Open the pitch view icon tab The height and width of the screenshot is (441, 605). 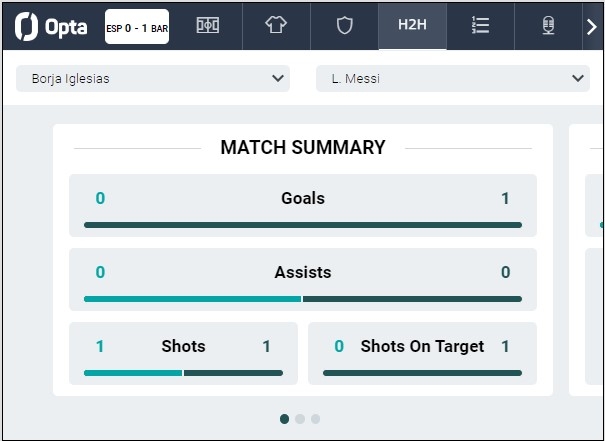coord(208,26)
